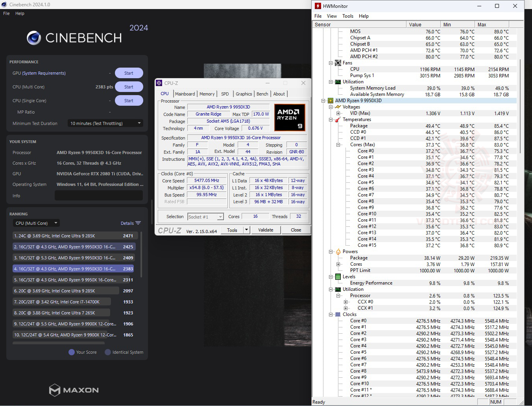Click the Clocks icon in HWMonitor
The width and height of the screenshot is (532, 406).
coord(338,314)
